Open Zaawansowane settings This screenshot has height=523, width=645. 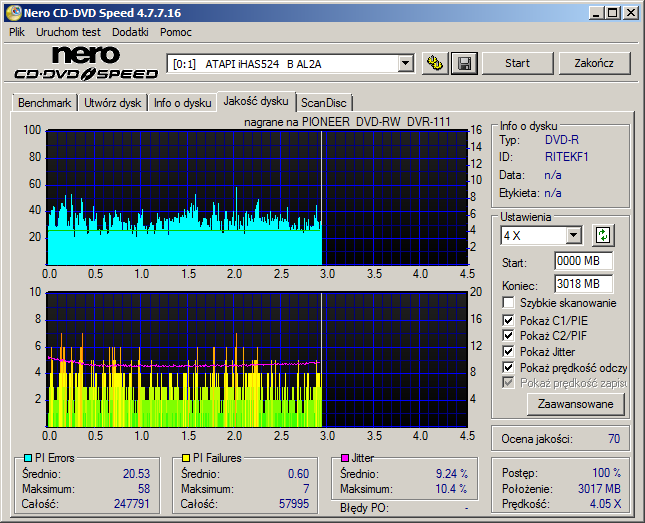click(x=575, y=404)
